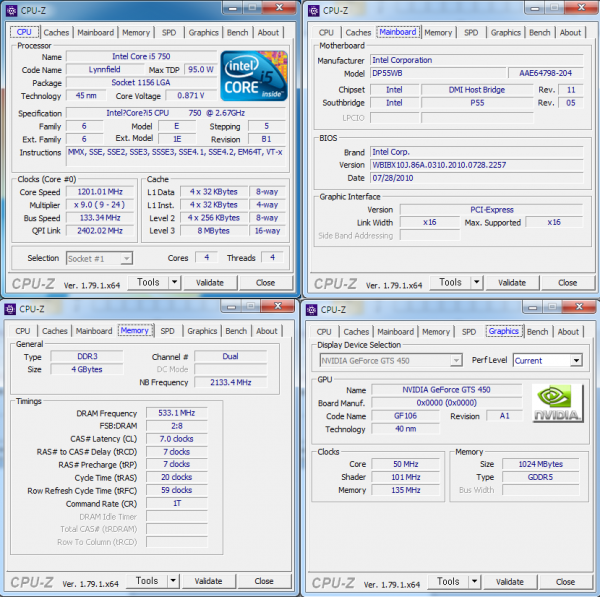Click the NB Frequency value 2133.4 MHz
Viewport: 600px width, 597px height.
tap(230, 382)
